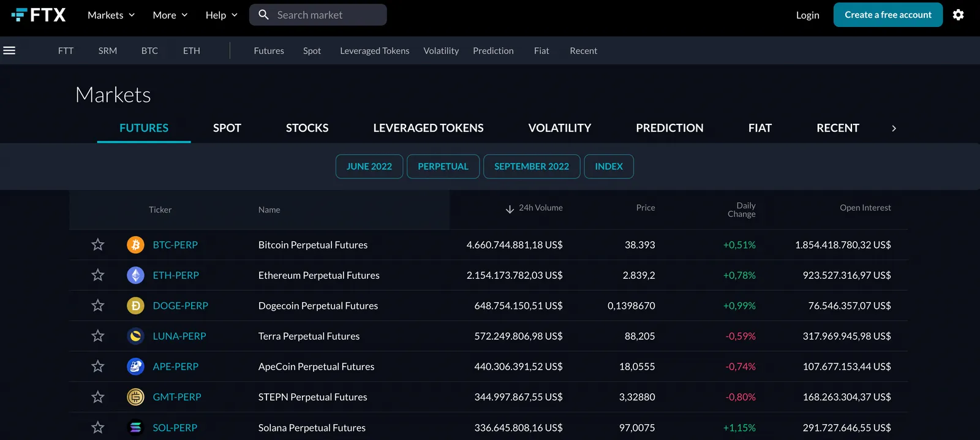Viewport: 980px width, 440px height.
Task: Sort by the Daily Change column header
Action: pyautogui.click(x=742, y=210)
